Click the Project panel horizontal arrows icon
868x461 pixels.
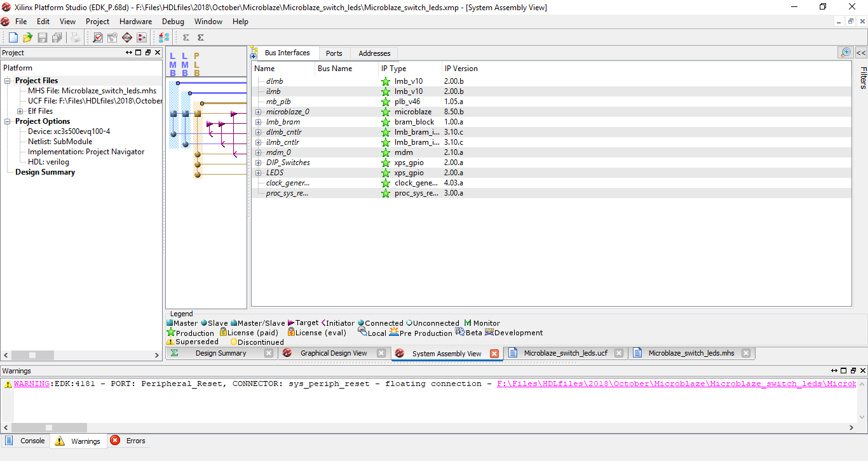129,53
